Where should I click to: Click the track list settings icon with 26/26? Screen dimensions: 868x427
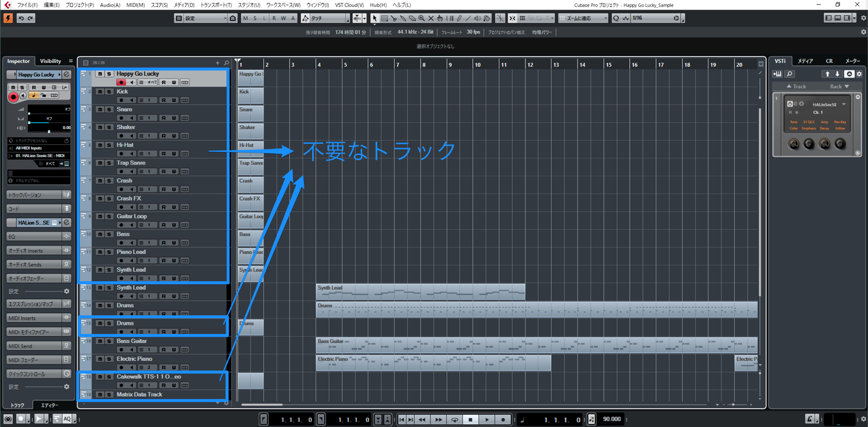click(x=86, y=63)
